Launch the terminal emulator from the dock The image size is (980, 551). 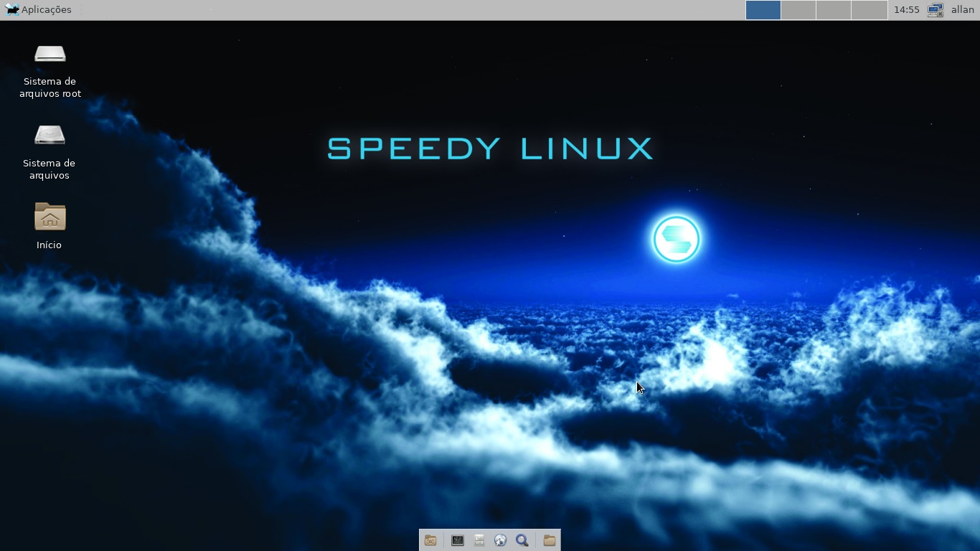pos(457,540)
